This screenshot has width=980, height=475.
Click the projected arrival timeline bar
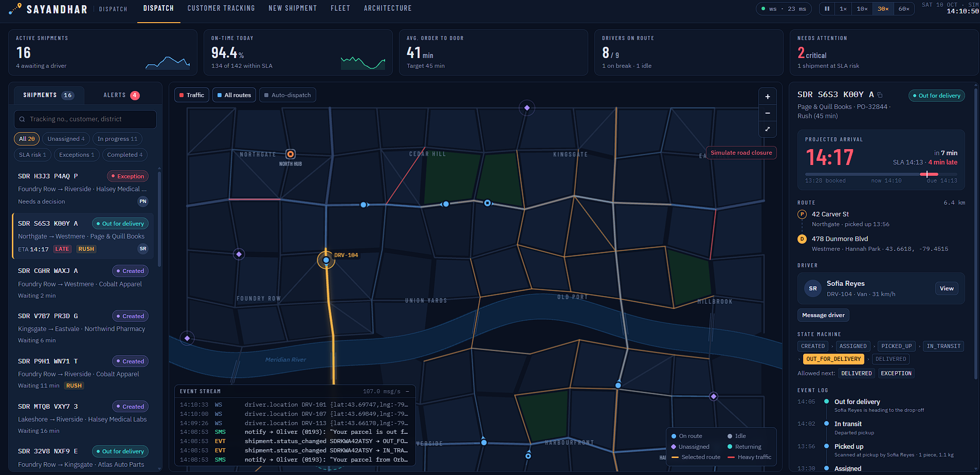pyautogui.click(x=881, y=174)
